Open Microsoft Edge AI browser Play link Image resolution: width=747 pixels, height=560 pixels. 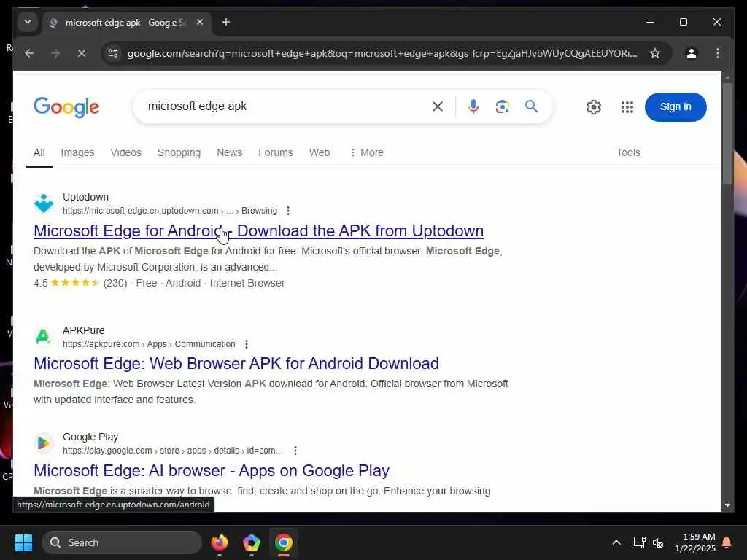[x=212, y=471]
